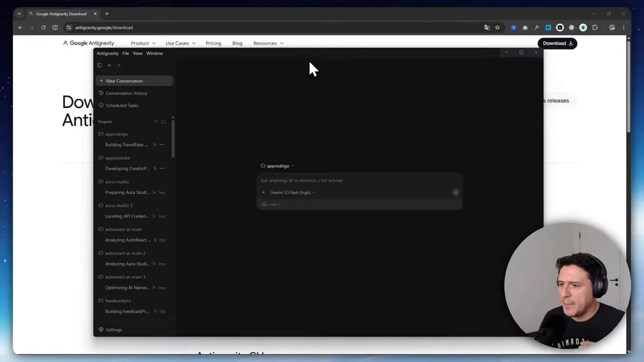Open the Analyzing Aura Studi... conversation
Image resolution: width=644 pixels, height=362 pixels.
(127, 264)
